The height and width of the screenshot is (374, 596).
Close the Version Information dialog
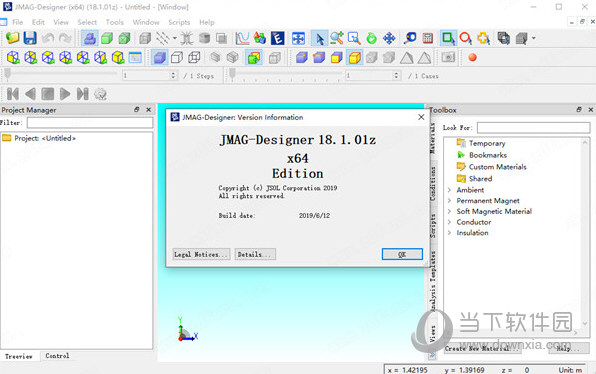click(421, 117)
